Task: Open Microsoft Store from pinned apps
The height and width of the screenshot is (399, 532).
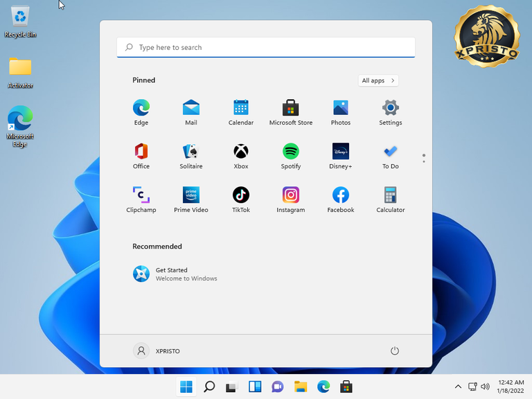Action: 291,112
